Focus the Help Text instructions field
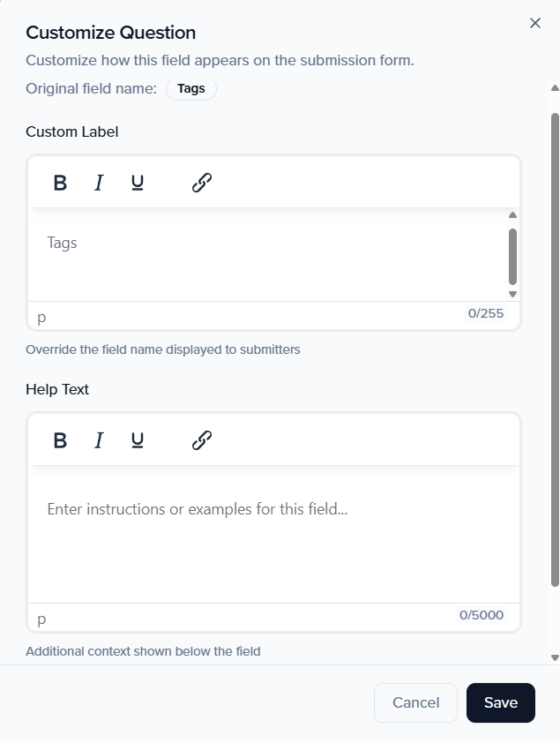 point(265,529)
